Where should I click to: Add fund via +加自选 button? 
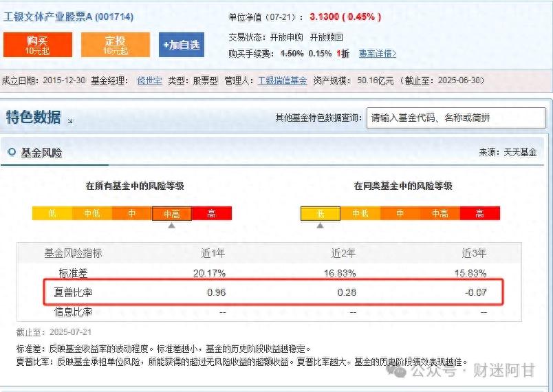pos(182,45)
